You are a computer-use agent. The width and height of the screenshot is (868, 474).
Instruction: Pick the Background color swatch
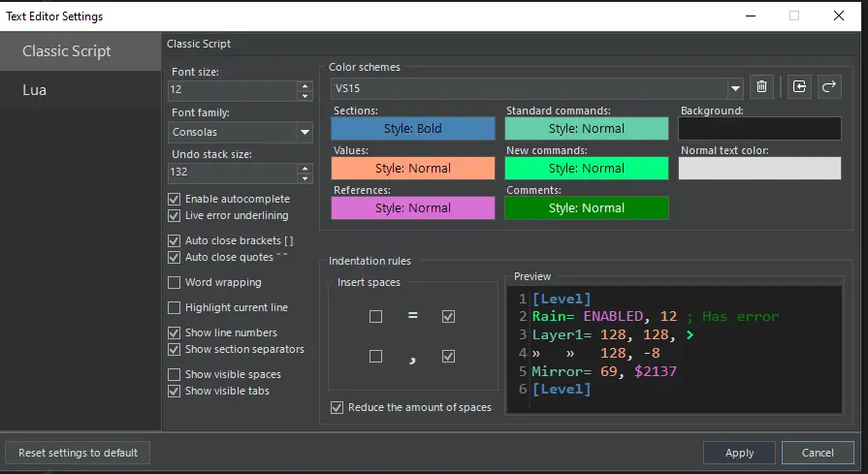coord(758,129)
